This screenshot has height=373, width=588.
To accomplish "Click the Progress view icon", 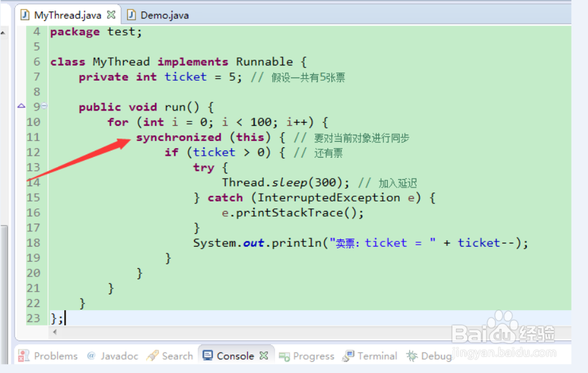I will tap(284, 356).
